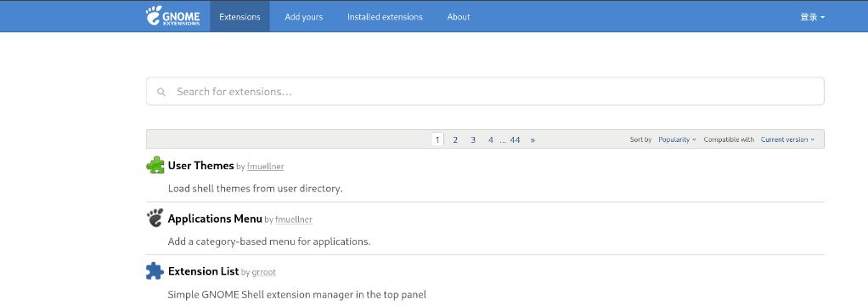Open the Current version compatibility dropdown
The width and height of the screenshot is (868, 307).
[x=787, y=139]
